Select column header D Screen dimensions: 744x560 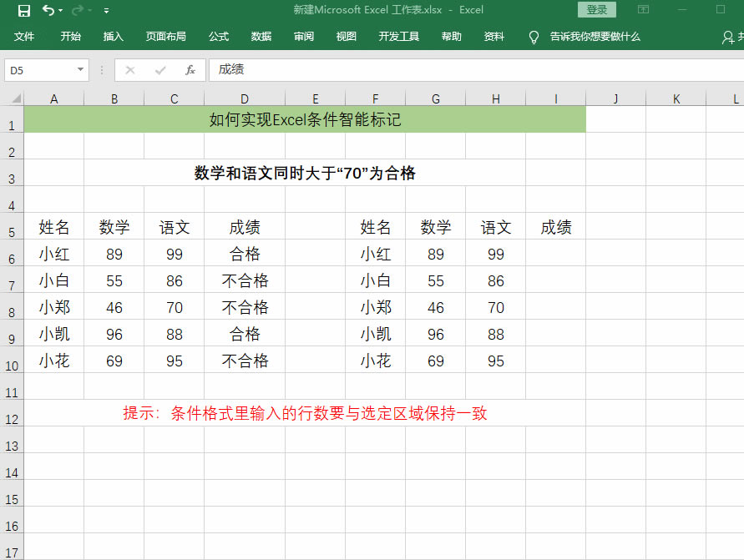coord(245,98)
